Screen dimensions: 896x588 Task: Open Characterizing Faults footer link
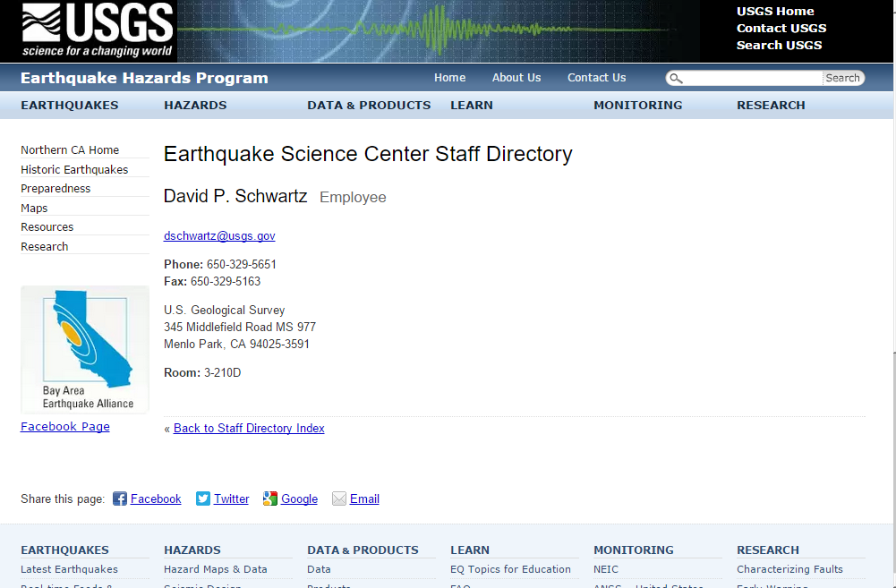pos(789,570)
